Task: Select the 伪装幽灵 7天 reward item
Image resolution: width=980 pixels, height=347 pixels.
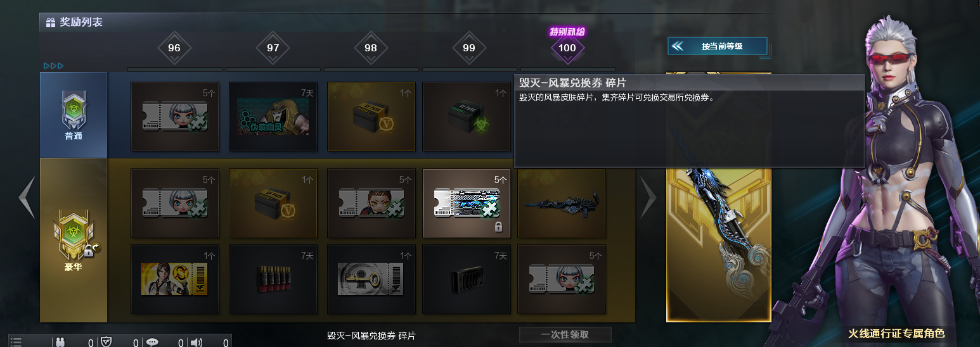Action: [273, 117]
